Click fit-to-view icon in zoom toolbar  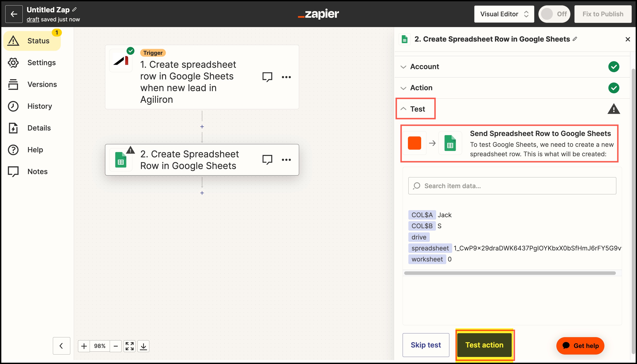pyautogui.click(x=129, y=346)
